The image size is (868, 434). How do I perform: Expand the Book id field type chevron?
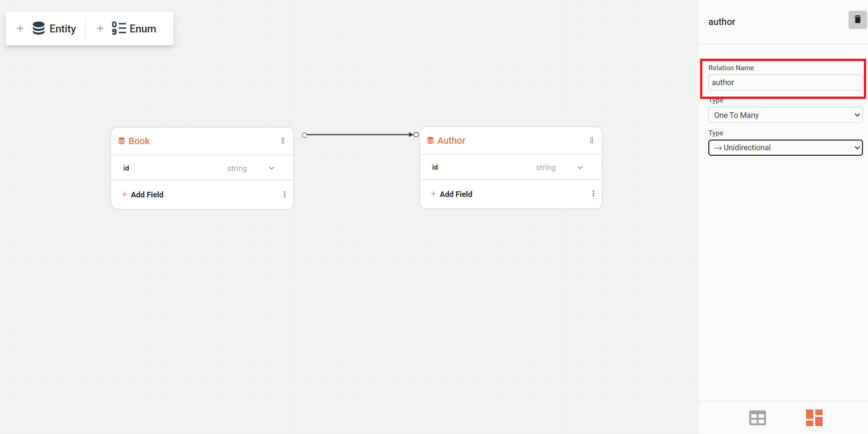coord(272,168)
